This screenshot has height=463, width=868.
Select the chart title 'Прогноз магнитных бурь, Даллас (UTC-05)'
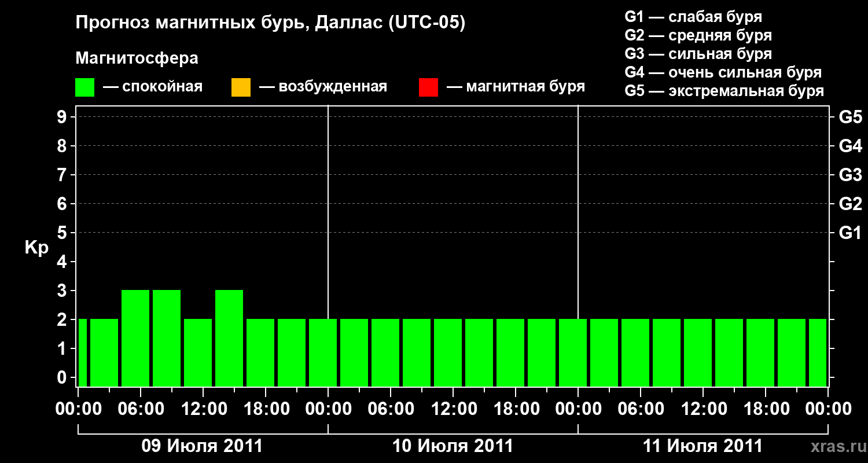point(270,23)
